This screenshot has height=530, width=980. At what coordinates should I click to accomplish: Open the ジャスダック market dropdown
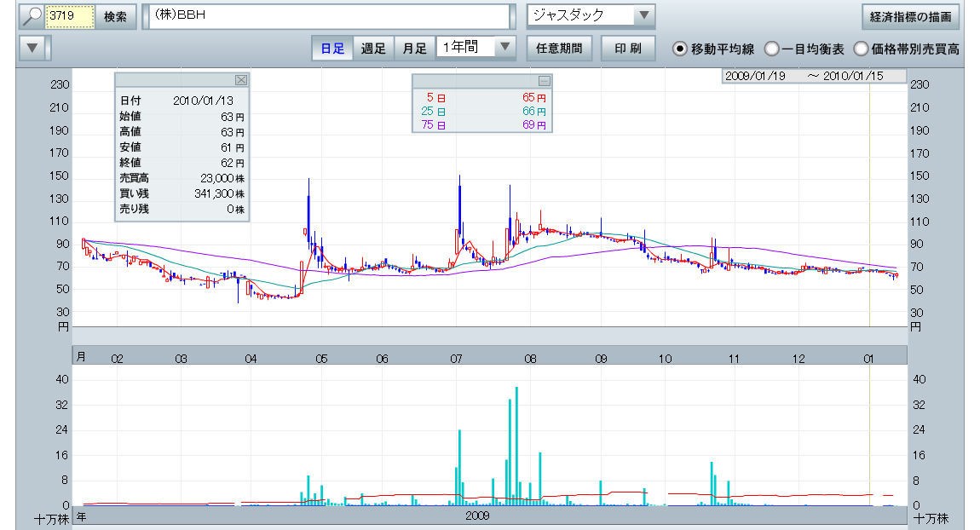coord(644,16)
